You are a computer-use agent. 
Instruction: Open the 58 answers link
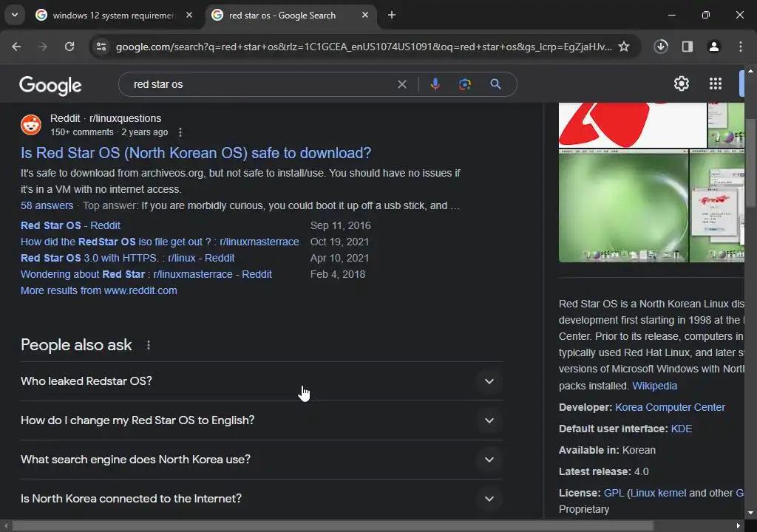47,205
